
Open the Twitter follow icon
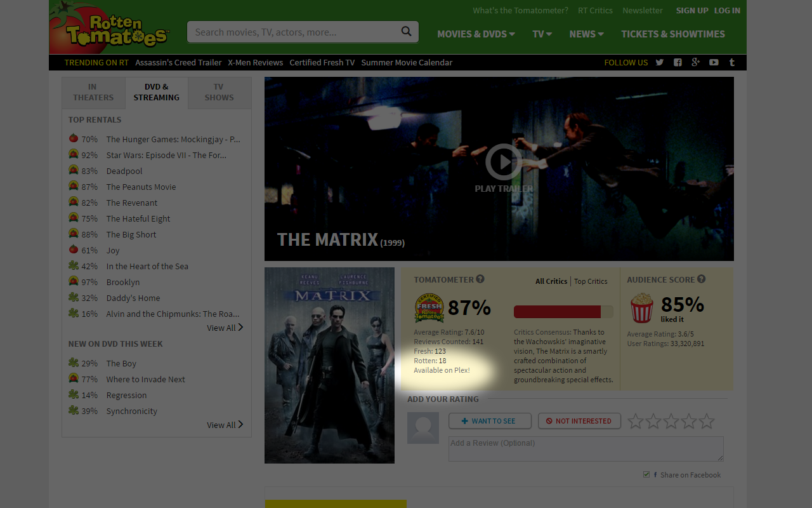click(660, 62)
